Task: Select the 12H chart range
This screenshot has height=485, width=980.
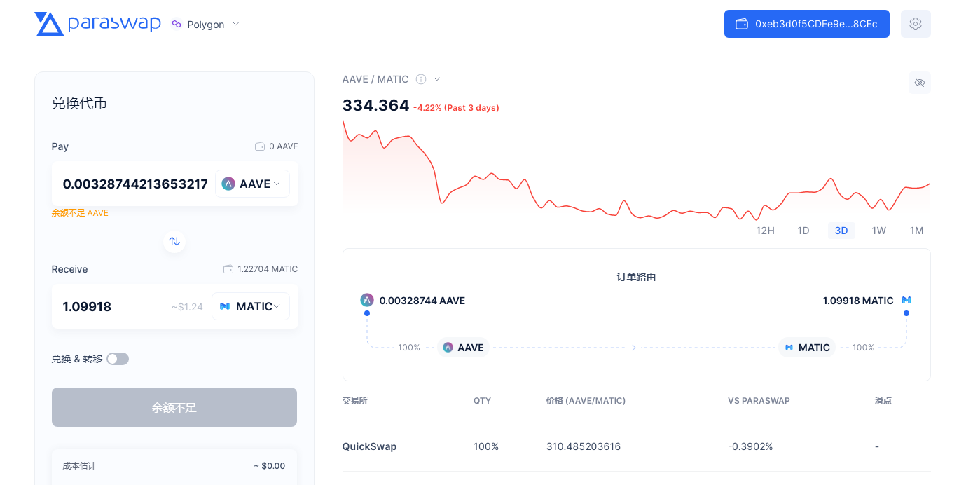Action: point(765,231)
